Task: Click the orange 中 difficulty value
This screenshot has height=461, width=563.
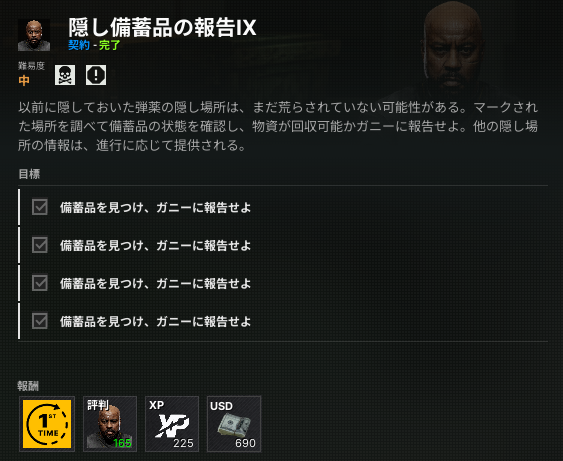Action: 24,80
